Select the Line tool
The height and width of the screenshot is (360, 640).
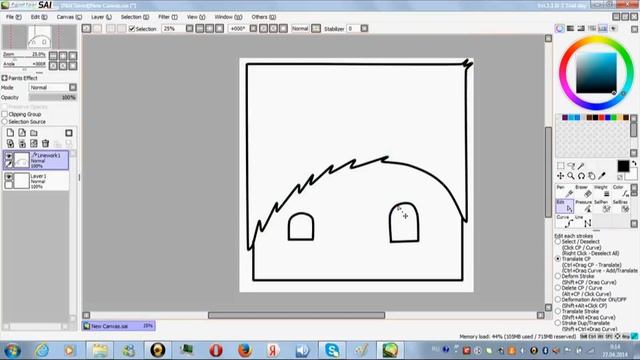click(x=584, y=221)
